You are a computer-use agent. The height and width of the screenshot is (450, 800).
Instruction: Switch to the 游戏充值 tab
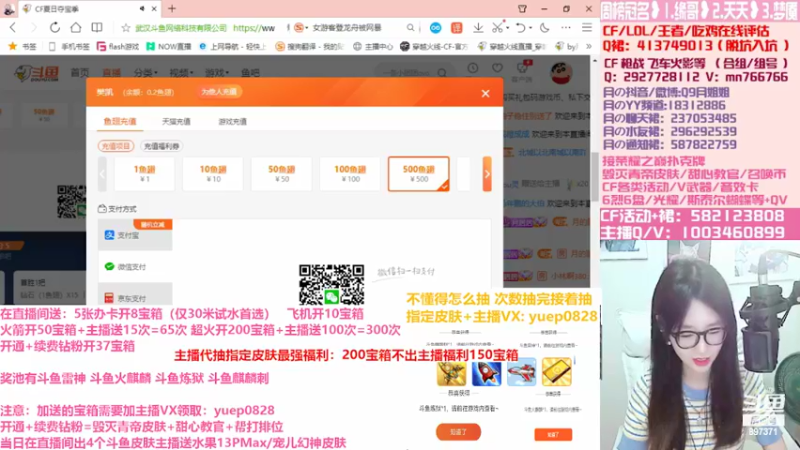pyautogui.click(x=232, y=121)
